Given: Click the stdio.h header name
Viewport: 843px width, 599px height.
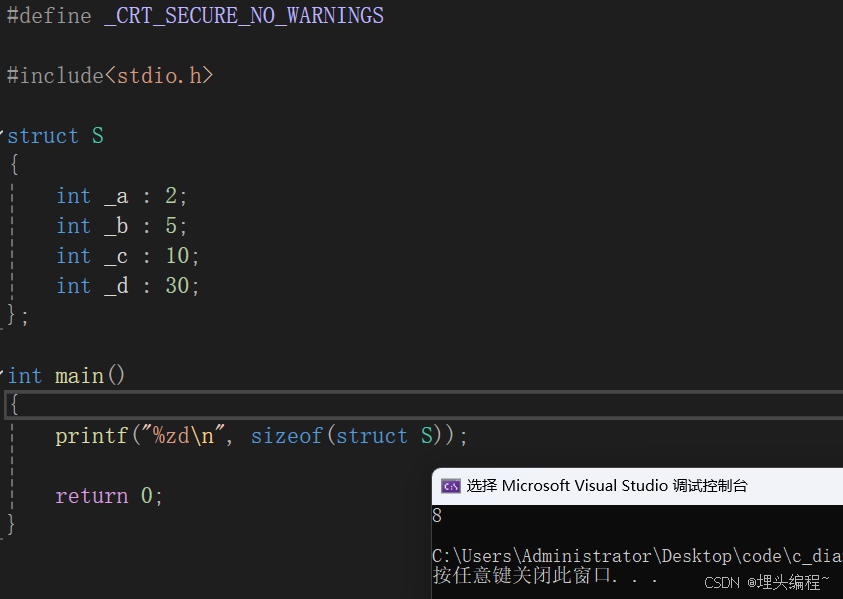Looking at the screenshot, I should (x=159, y=75).
